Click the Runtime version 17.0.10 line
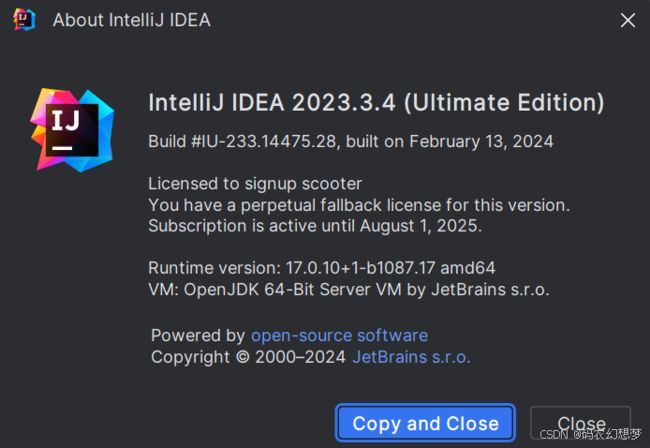The width and height of the screenshot is (650, 448). [322, 268]
